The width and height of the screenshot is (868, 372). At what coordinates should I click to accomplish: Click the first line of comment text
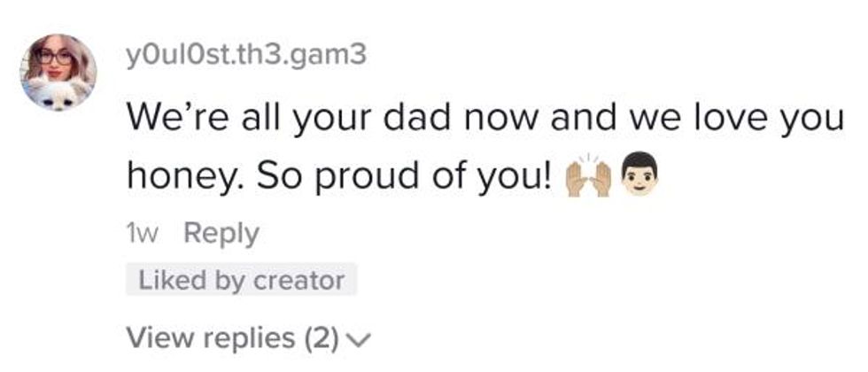(484, 120)
